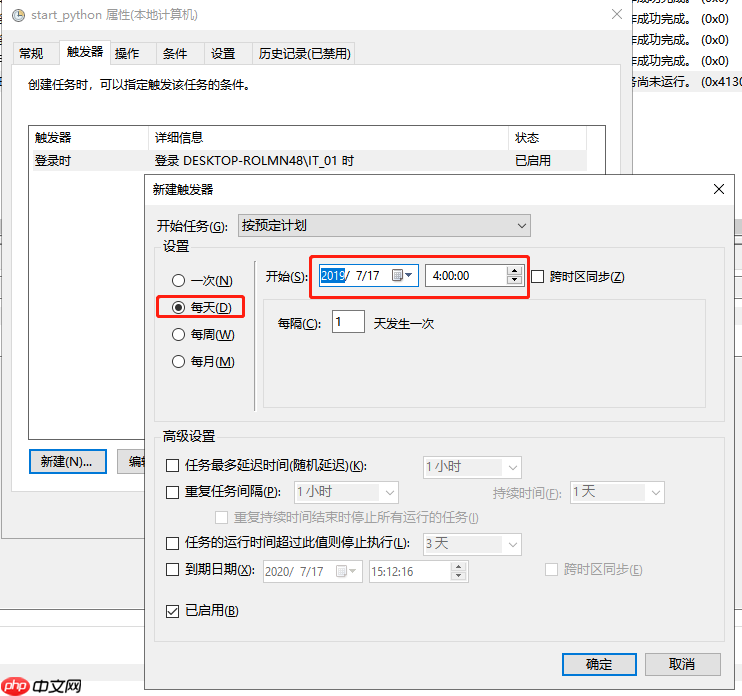Image resolution: width=742 pixels, height=696 pixels.
Task: Switch to the 触发器 tab
Action: pyautogui.click(x=85, y=52)
